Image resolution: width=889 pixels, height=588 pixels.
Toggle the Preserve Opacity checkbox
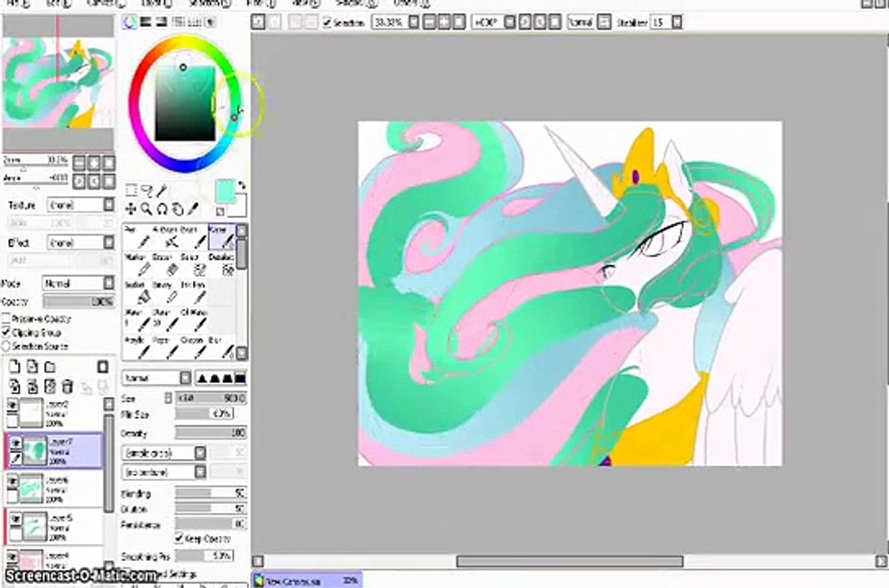coord(7,319)
